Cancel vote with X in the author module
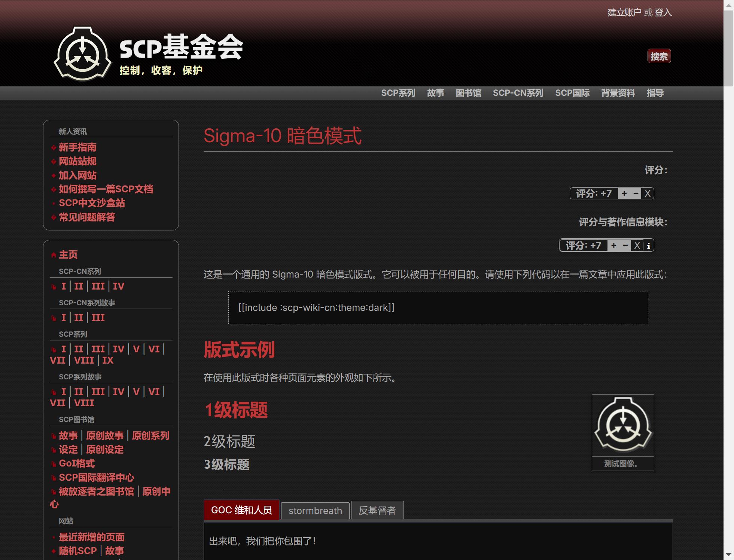 [x=637, y=245]
